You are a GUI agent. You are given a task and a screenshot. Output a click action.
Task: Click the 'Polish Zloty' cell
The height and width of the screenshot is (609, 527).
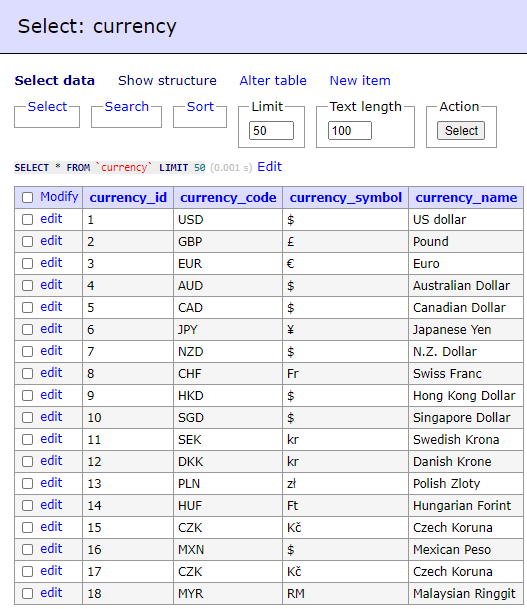pyautogui.click(x=466, y=484)
